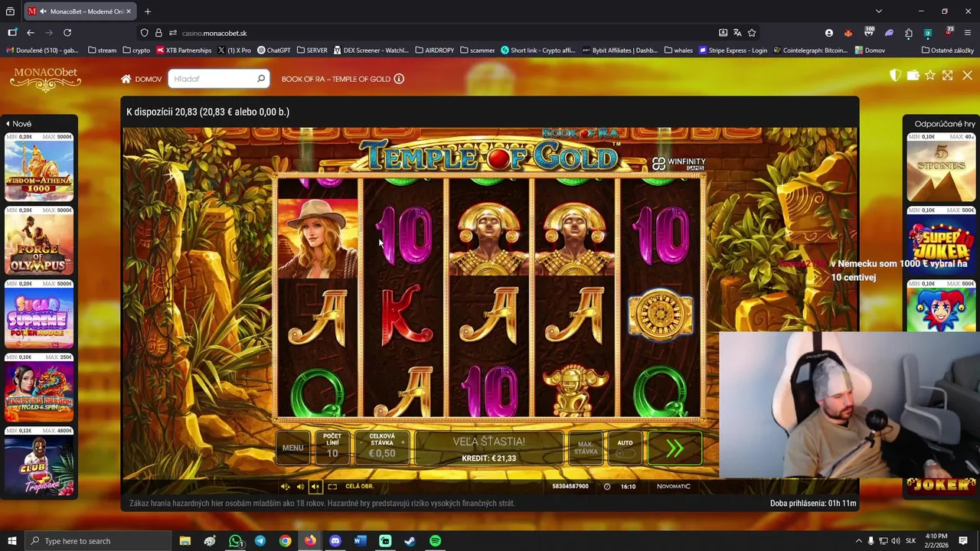This screenshot has height=551, width=980.
Task: Open the stream bookmarks folder
Action: pos(102,51)
